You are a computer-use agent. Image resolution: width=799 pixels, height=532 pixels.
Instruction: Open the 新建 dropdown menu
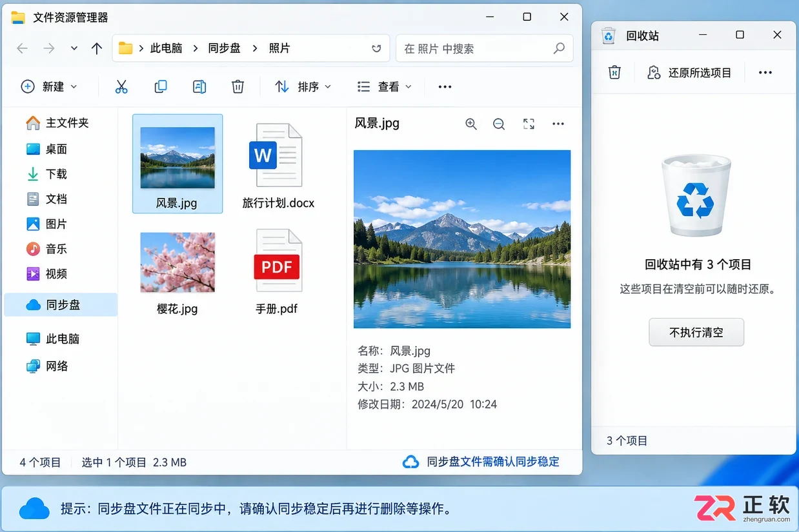point(49,86)
